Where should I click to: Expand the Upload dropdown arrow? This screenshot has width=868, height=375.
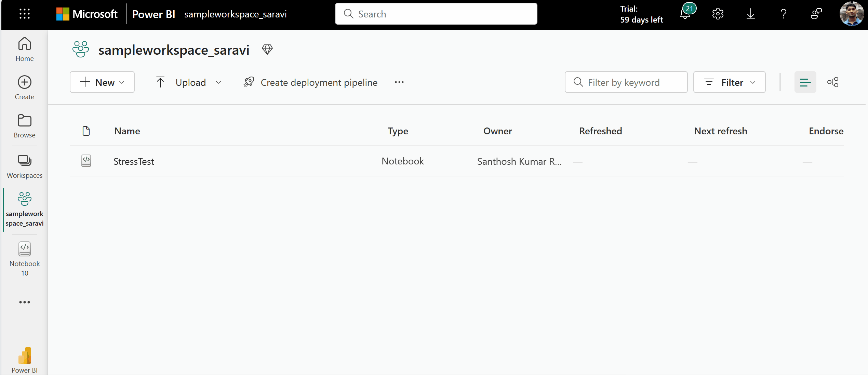tap(218, 82)
